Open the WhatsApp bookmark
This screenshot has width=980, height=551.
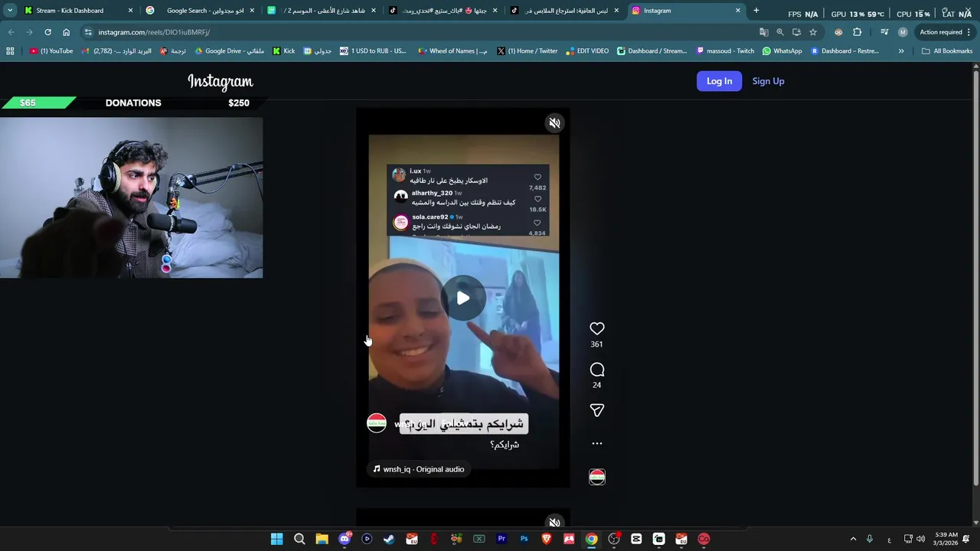782,51
